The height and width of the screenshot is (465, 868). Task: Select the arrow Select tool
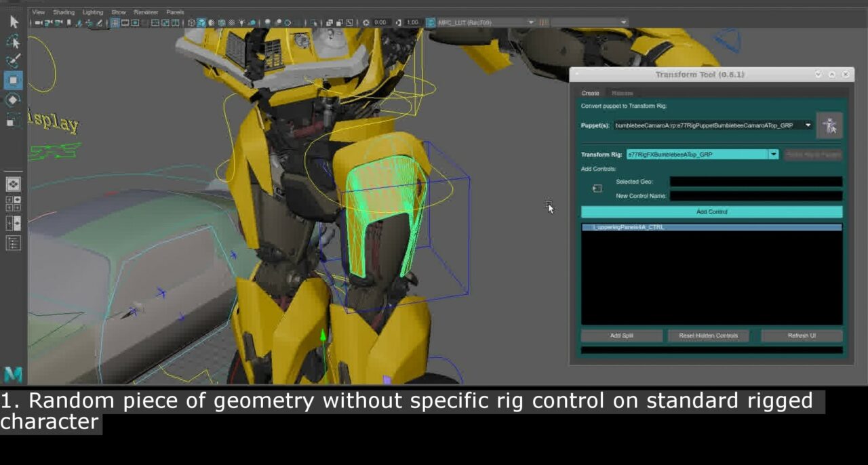pyautogui.click(x=14, y=22)
